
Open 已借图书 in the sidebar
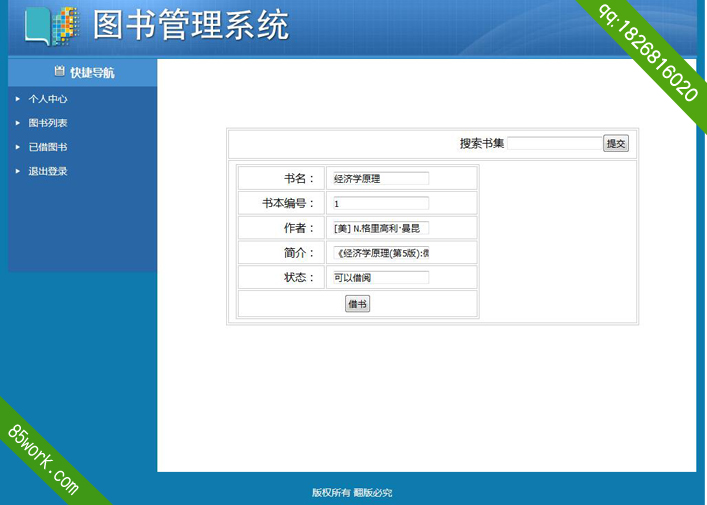click(x=48, y=147)
